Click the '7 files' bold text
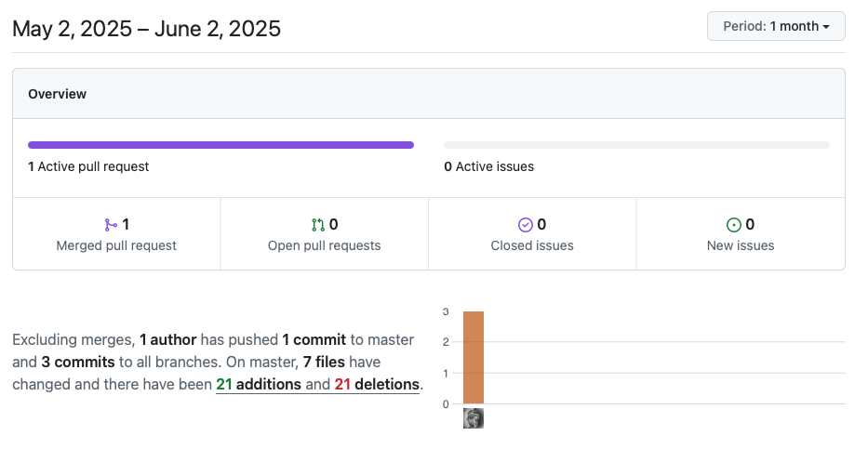868x449 pixels. (x=325, y=363)
